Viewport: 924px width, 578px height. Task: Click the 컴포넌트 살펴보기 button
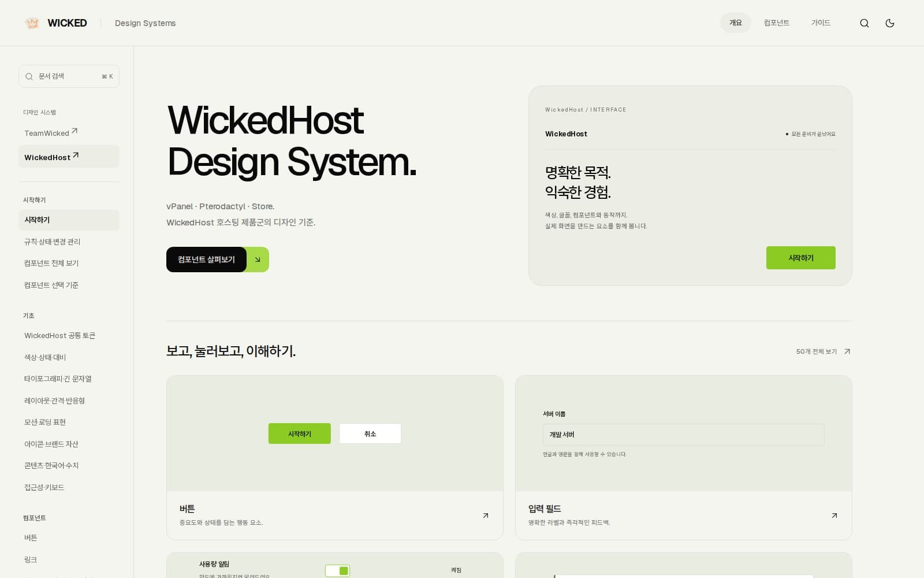(206, 260)
